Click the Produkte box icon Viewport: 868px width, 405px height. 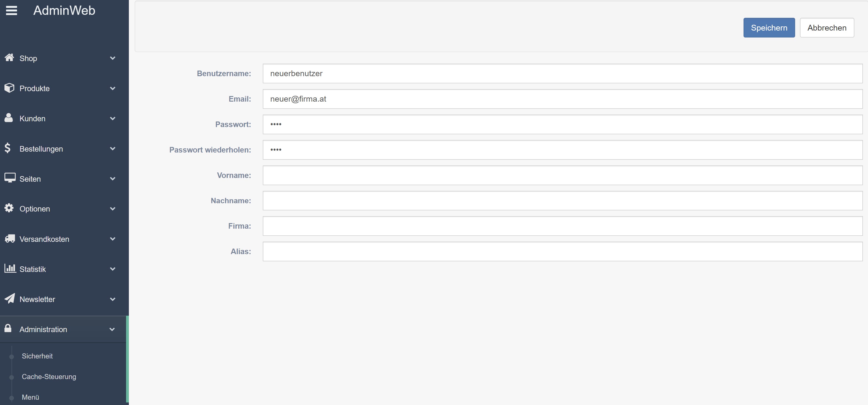click(x=9, y=88)
